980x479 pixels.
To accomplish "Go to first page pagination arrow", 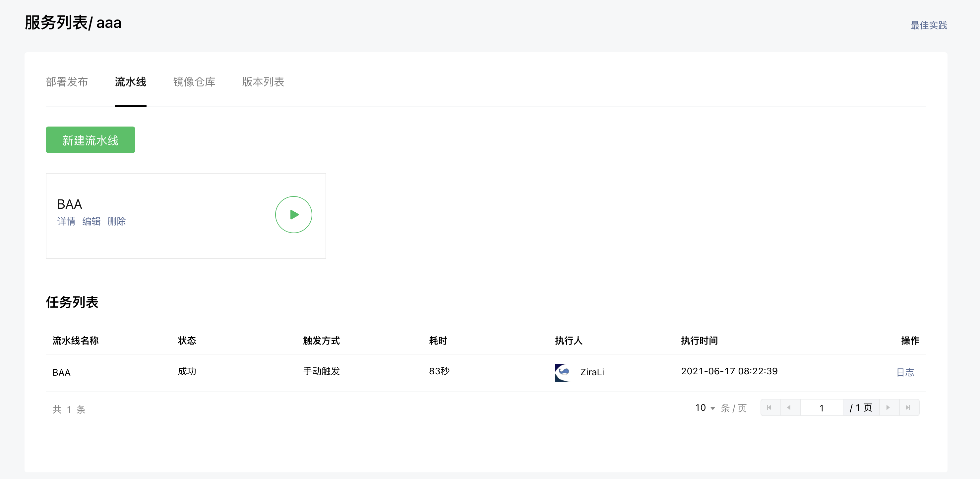I will point(769,407).
